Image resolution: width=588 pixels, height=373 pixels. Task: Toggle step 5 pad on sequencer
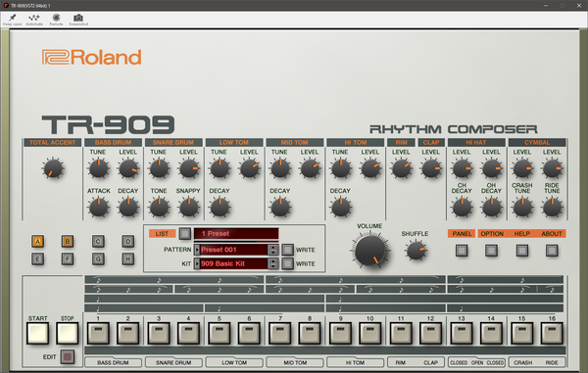[x=219, y=333]
